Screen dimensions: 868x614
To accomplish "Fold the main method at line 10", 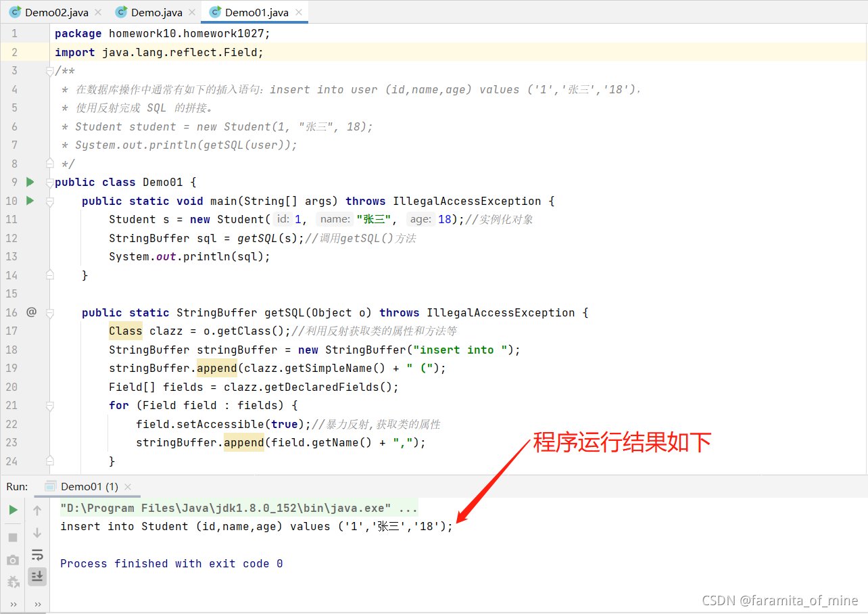I will (49, 201).
